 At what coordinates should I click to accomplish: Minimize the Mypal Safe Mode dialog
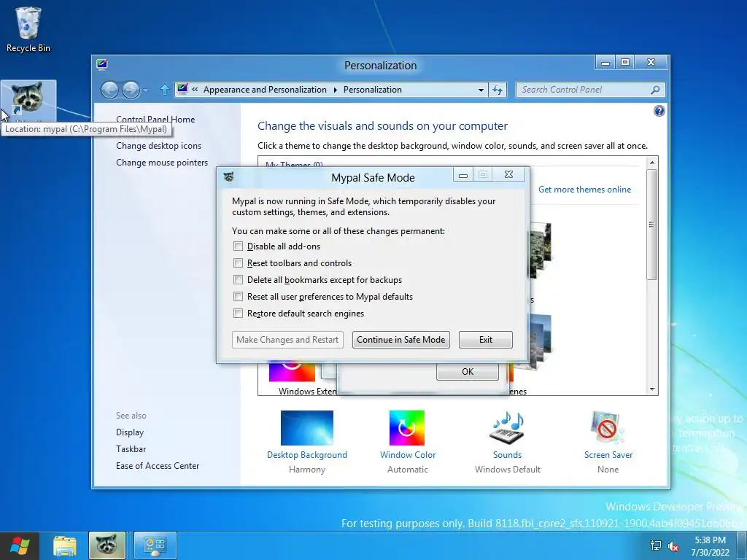click(462, 175)
